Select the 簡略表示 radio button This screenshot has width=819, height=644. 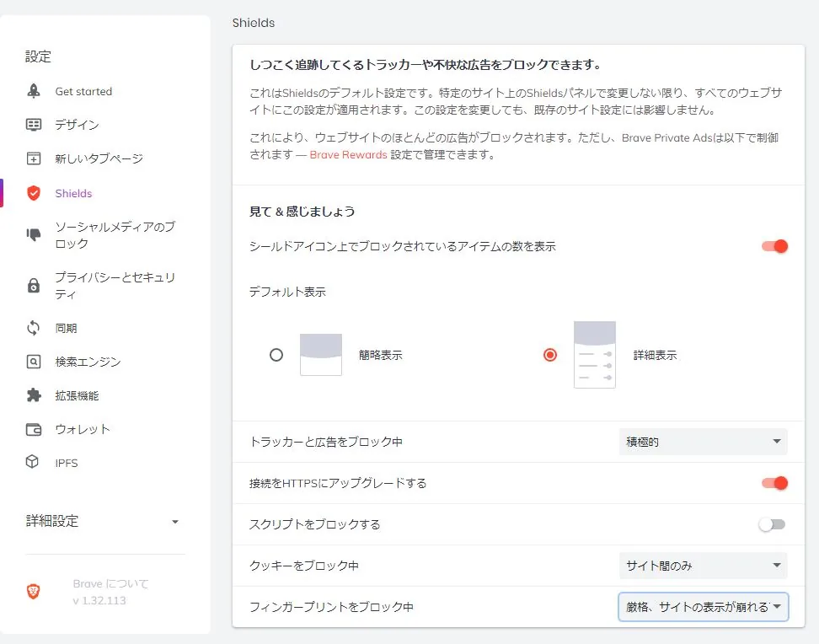(x=276, y=355)
